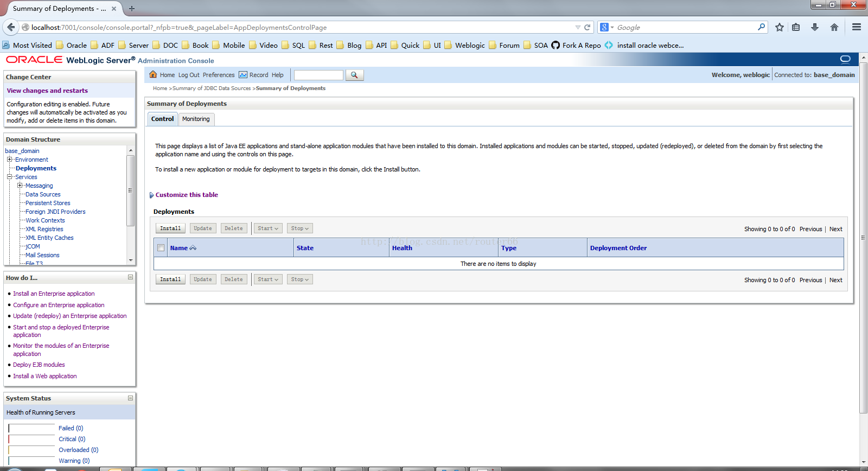Click the Oracle logo in the header

pyautogui.click(x=34, y=60)
